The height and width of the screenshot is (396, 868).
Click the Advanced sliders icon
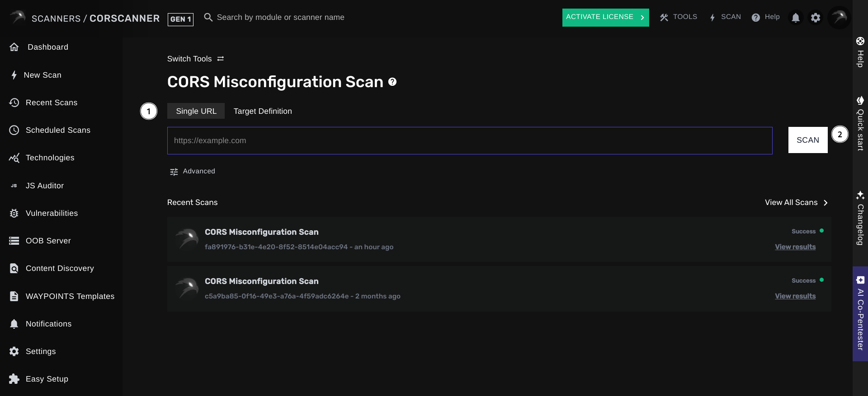174,172
